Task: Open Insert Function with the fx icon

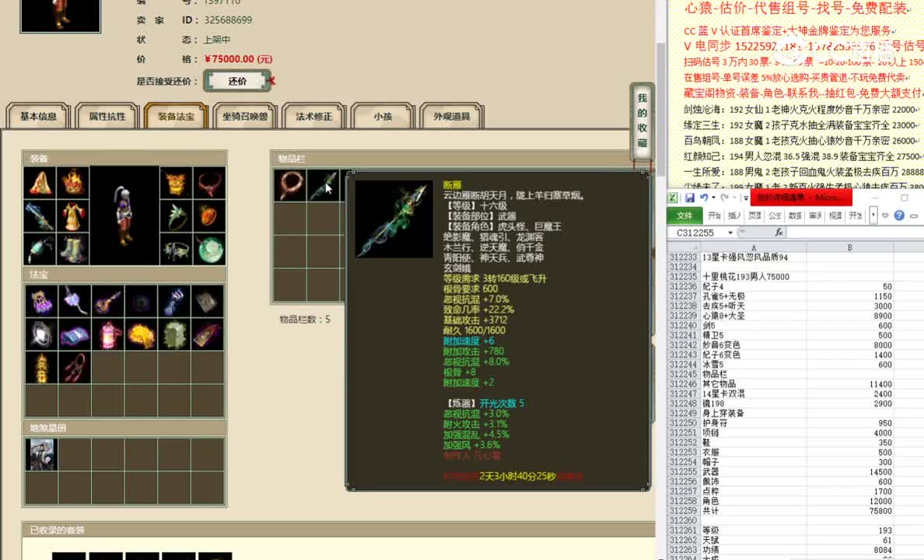Action: pyautogui.click(x=780, y=232)
